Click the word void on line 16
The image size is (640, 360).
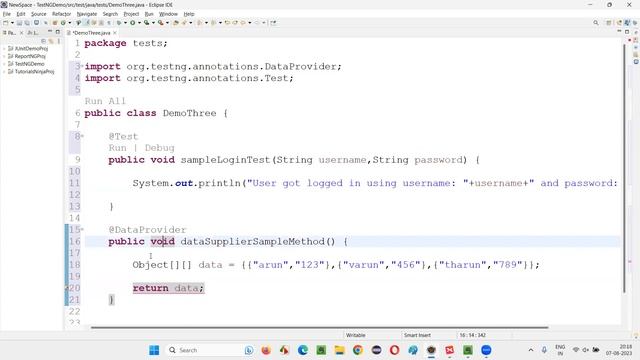click(162, 242)
